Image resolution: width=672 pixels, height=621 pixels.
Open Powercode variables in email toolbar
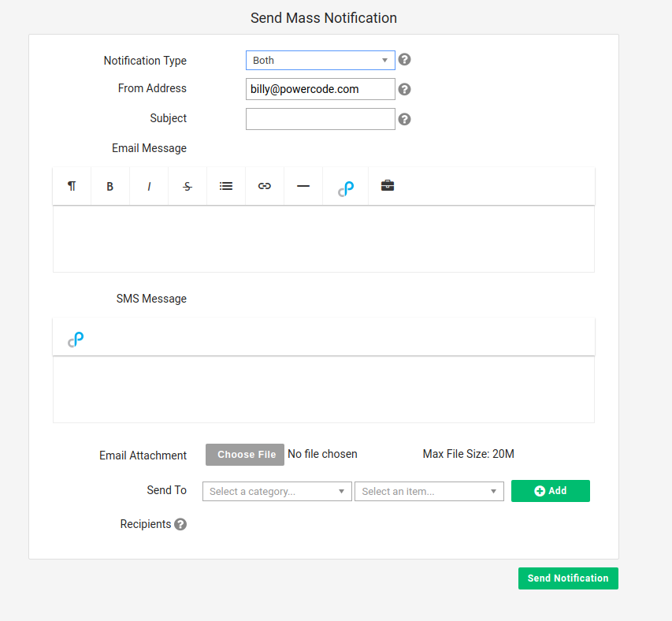click(x=345, y=188)
